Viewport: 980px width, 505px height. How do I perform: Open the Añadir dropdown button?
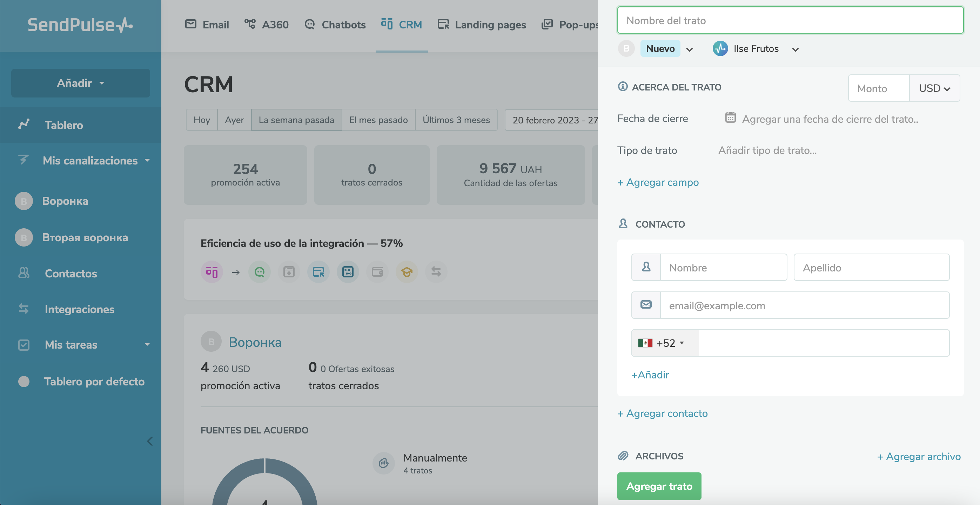[x=80, y=83]
